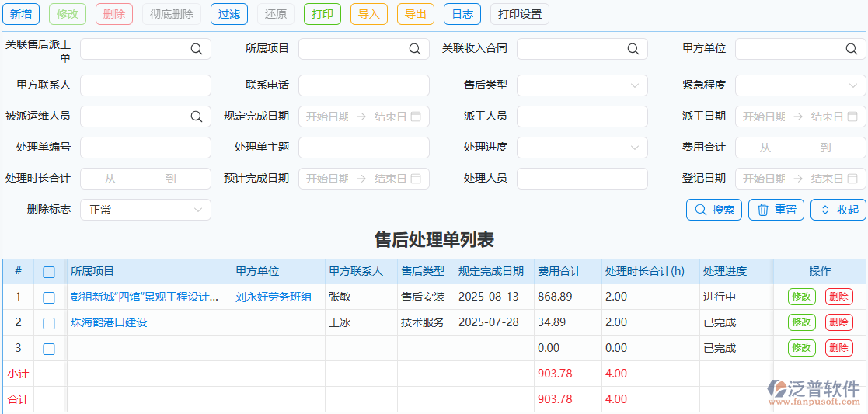This screenshot has height=414, width=868.
Task: Check the box for row 2 珠海鹤港口建设
Action: pos(49,323)
